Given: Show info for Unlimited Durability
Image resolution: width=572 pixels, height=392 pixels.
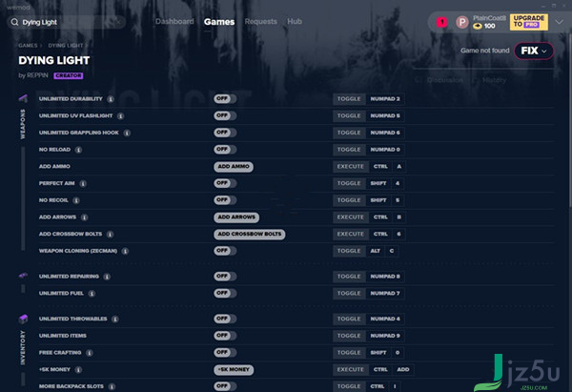Looking at the screenshot, I should (111, 99).
